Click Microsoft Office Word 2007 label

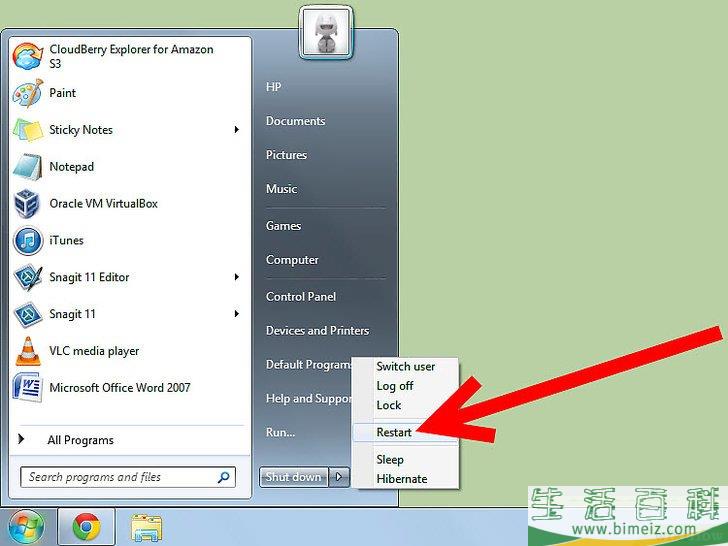point(120,387)
